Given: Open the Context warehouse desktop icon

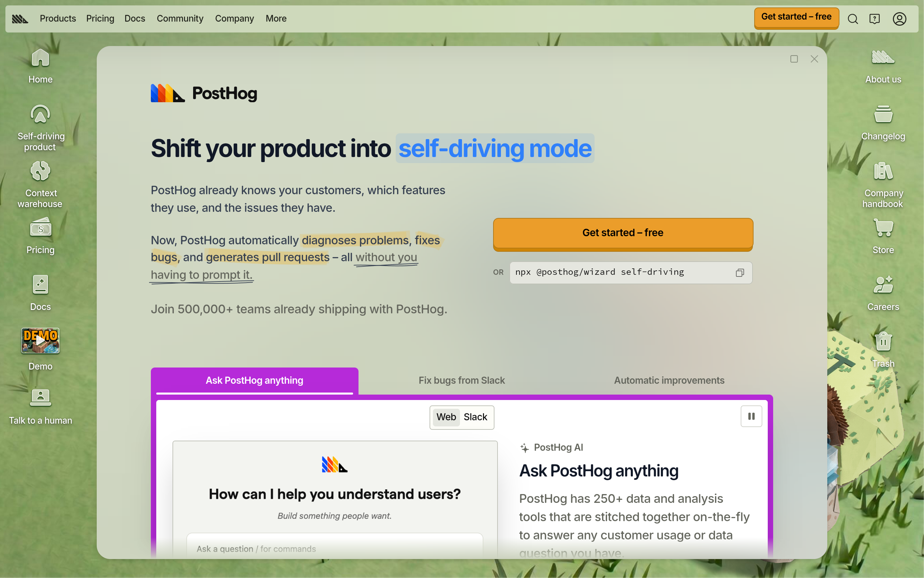Looking at the screenshot, I should coord(41,184).
